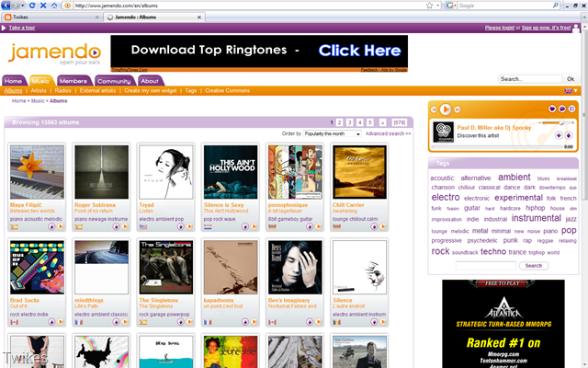The height and width of the screenshot is (368, 588).
Task: Play Ben's Imaginary Band album
Action: click(x=318, y=322)
